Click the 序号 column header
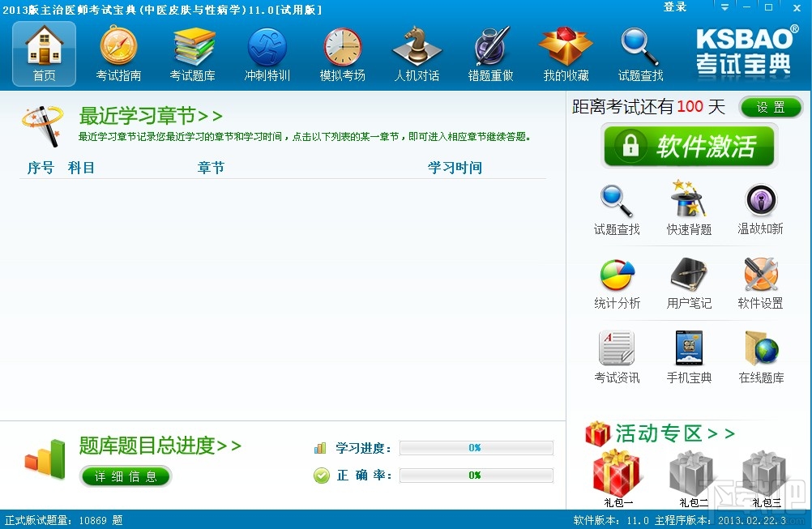The image size is (812, 529). pyautogui.click(x=41, y=168)
